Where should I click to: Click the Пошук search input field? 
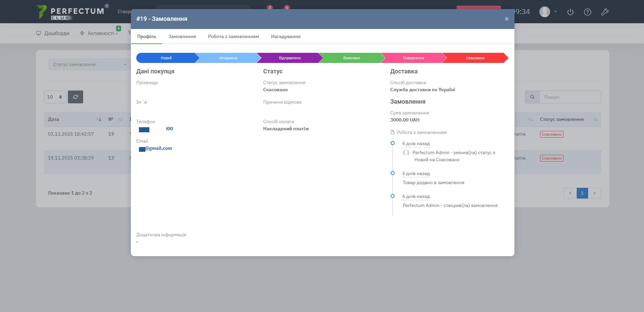click(570, 97)
